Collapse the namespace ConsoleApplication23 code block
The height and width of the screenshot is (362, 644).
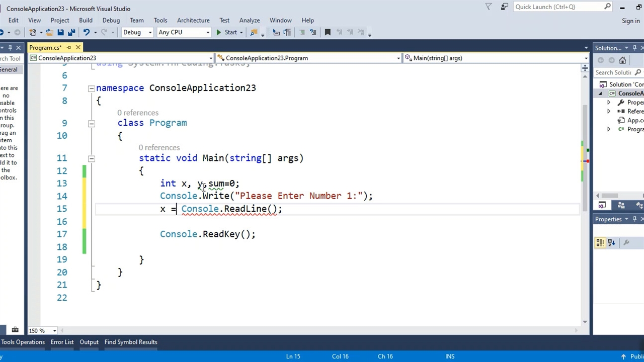(x=91, y=88)
